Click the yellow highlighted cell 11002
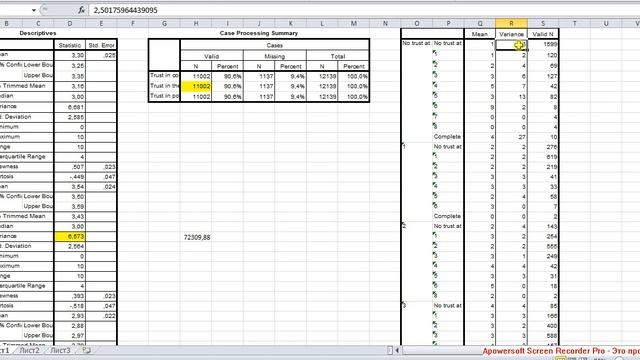The height and width of the screenshot is (360, 640). pyautogui.click(x=196, y=86)
